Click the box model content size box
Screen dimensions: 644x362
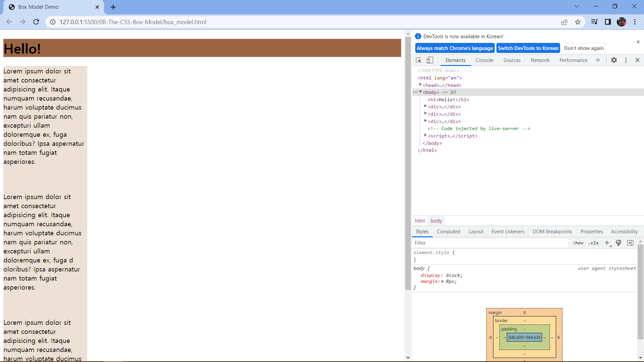point(524,338)
